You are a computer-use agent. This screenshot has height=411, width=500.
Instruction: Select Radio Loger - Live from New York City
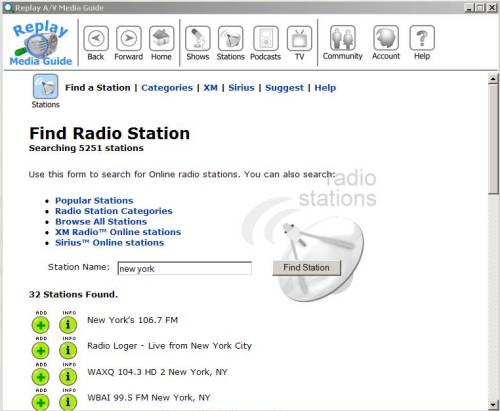click(x=169, y=346)
